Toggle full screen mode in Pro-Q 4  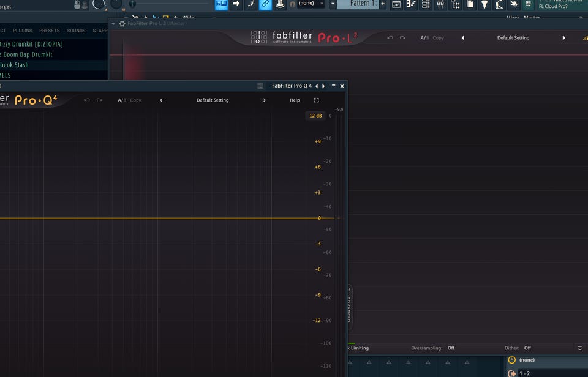point(317,100)
